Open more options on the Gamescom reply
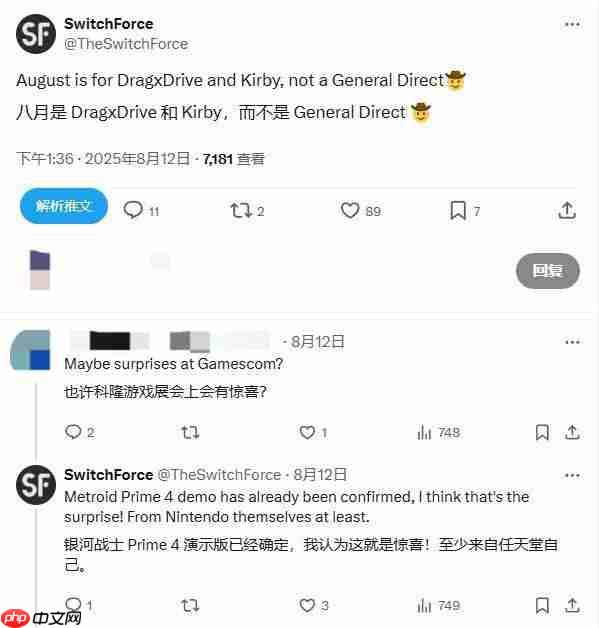This screenshot has width=599, height=628. click(572, 342)
